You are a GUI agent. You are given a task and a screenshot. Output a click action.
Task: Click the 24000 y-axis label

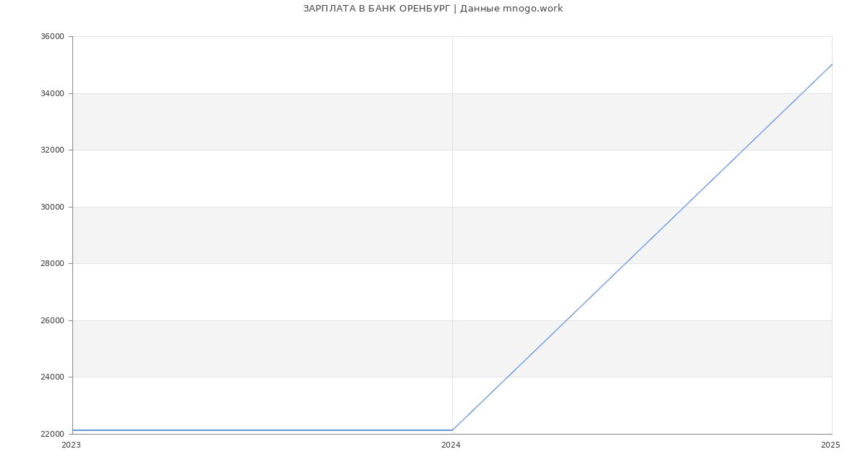[x=52, y=377]
